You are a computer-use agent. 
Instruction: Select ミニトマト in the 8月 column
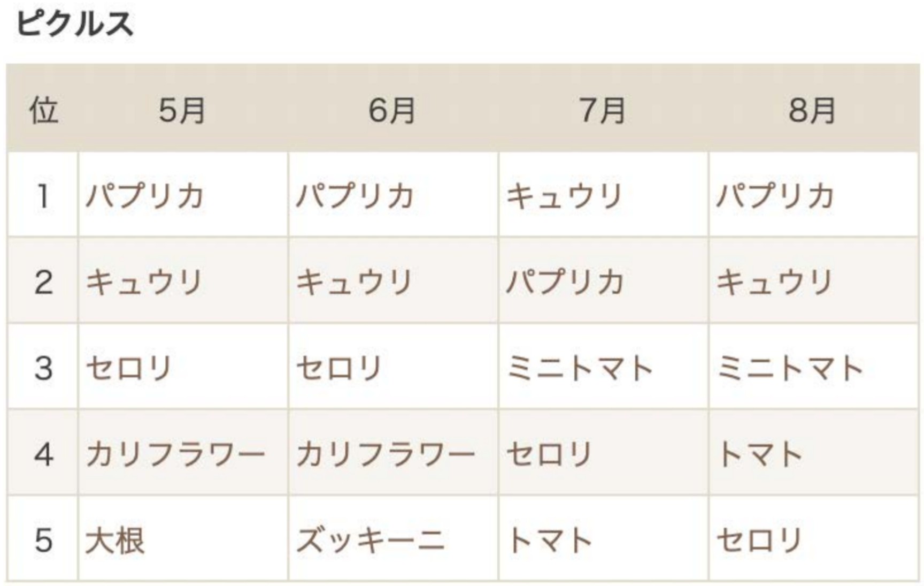click(x=790, y=368)
